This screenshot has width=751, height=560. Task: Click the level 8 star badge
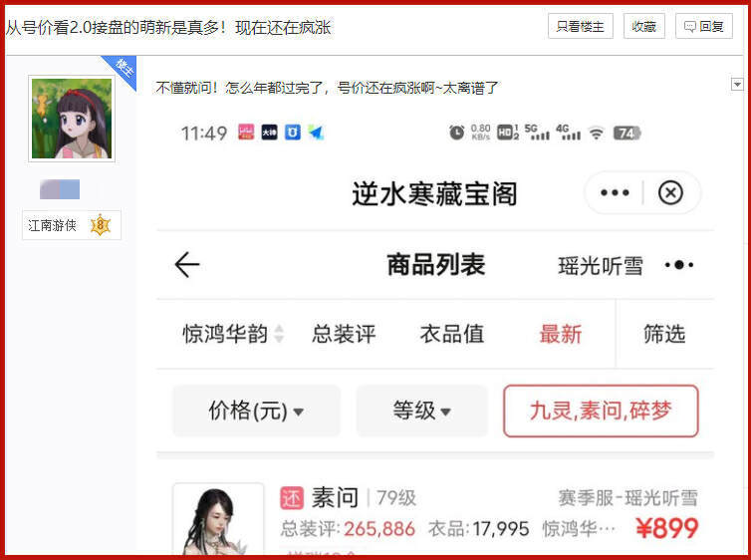coord(101,224)
